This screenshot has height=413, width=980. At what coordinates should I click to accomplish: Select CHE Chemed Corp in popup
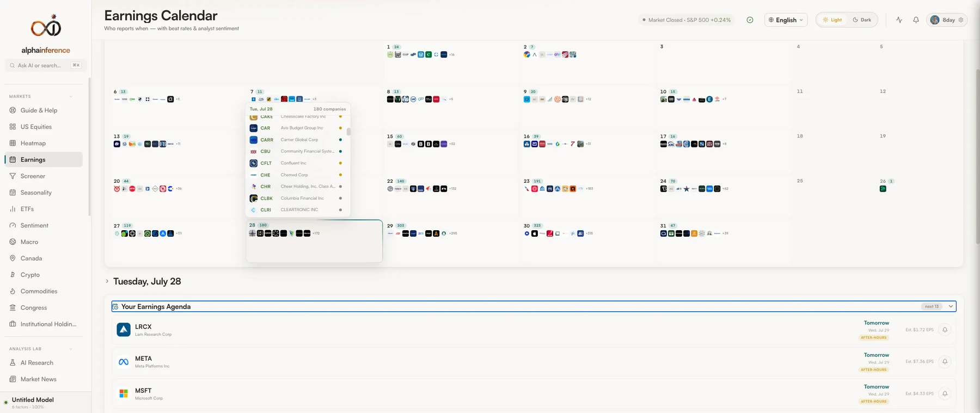tap(296, 175)
